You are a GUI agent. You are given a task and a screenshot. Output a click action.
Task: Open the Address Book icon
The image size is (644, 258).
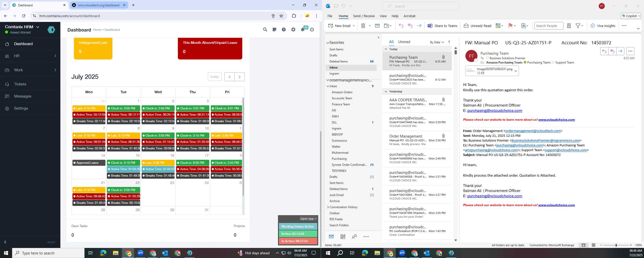tap(569, 26)
